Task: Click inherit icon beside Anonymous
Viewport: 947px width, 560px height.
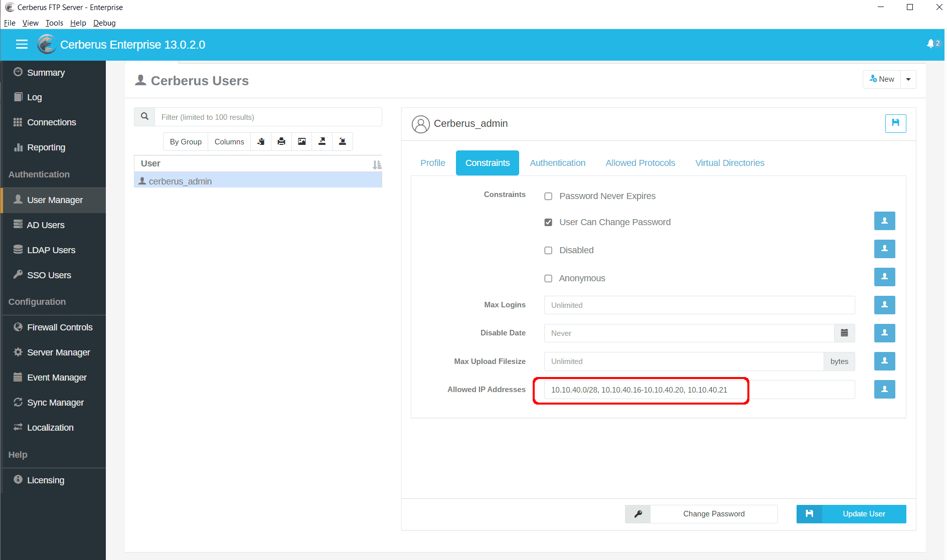Action: [x=884, y=277]
